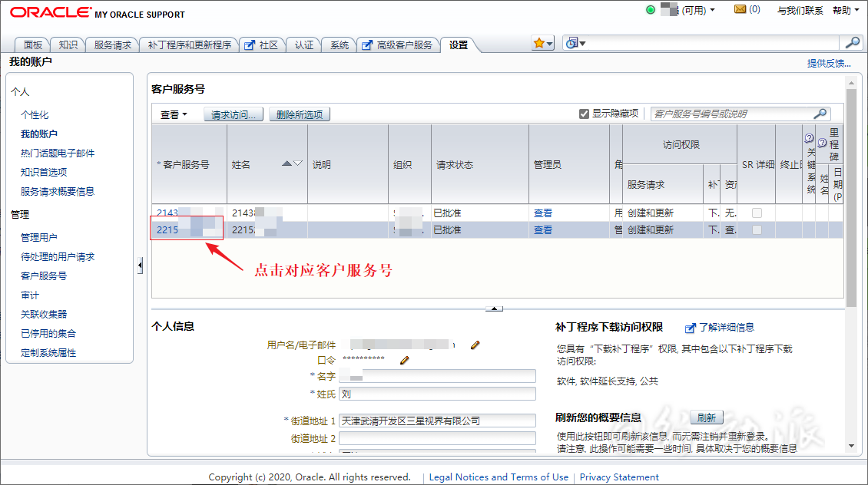
Task: Open the availability (可用) dropdown
Action: coord(712,10)
